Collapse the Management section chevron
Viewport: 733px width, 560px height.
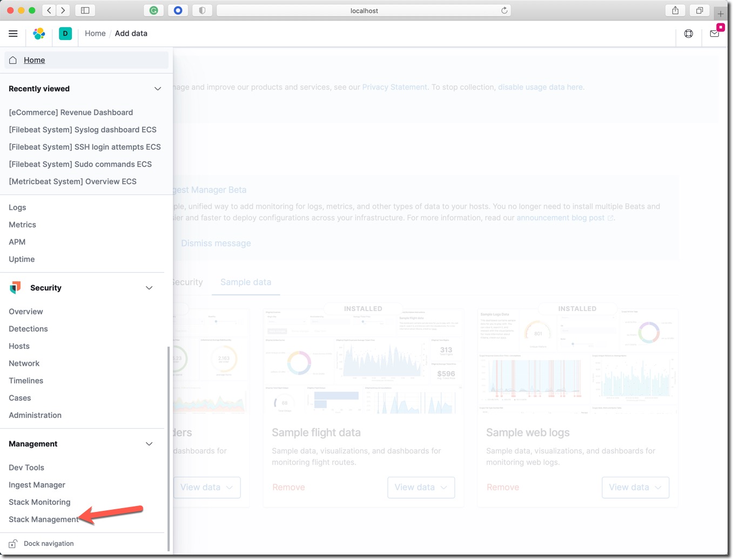coord(149,444)
